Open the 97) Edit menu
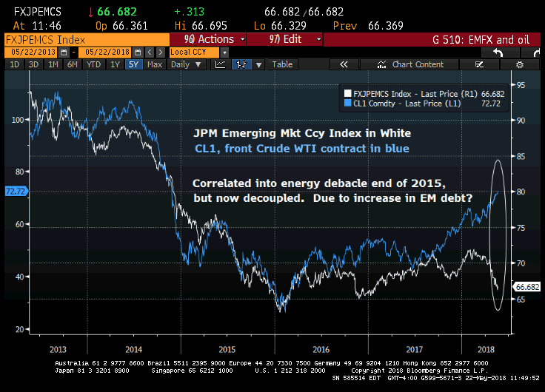This screenshot has height=392, width=545. (284, 39)
